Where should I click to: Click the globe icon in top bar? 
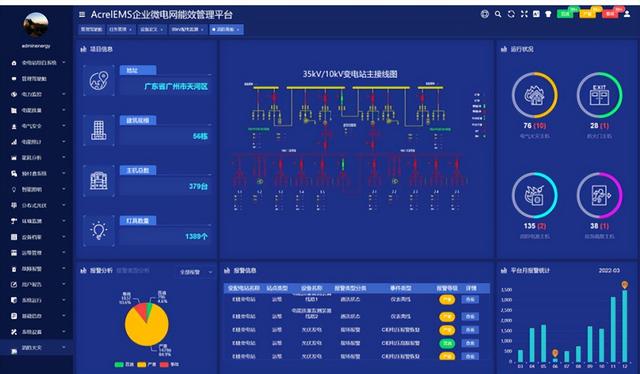coord(484,14)
